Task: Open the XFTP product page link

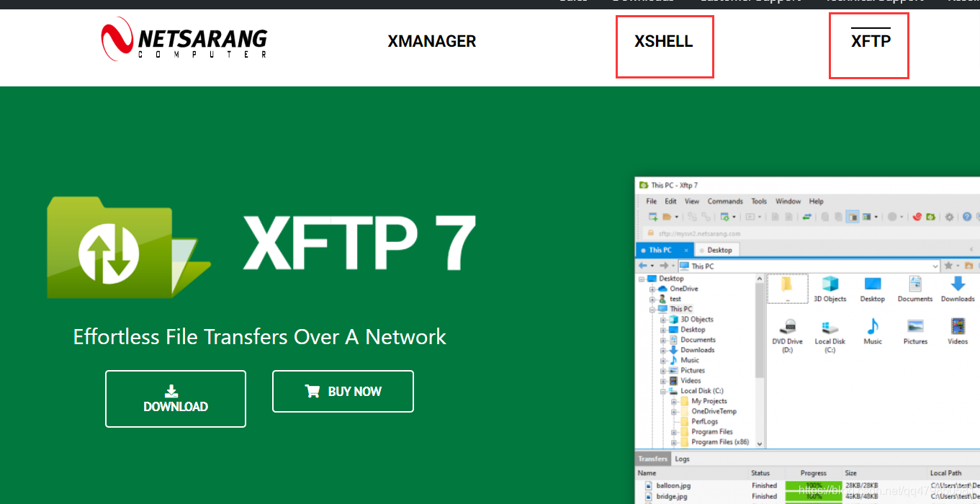Action: click(871, 41)
